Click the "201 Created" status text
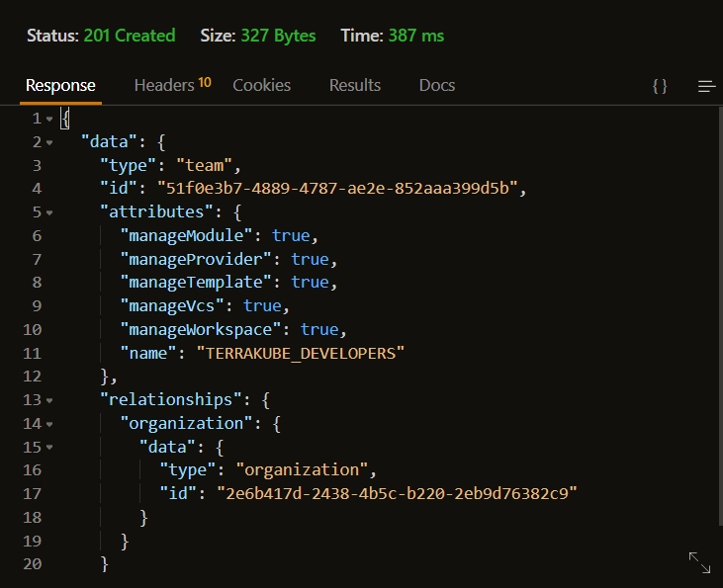Image resolution: width=723 pixels, height=588 pixels. pyautogui.click(x=129, y=36)
